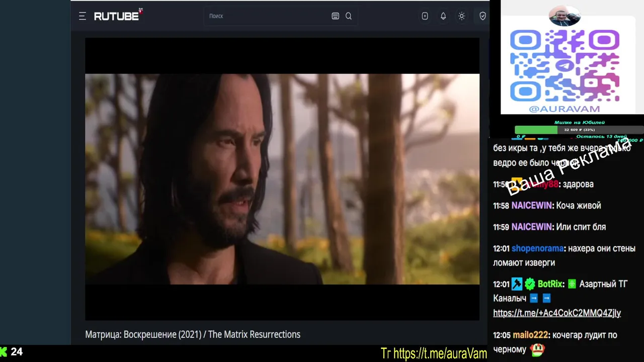Click the moderator hammer badge by BotRix
This screenshot has height=362, width=644.
[517, 284]
